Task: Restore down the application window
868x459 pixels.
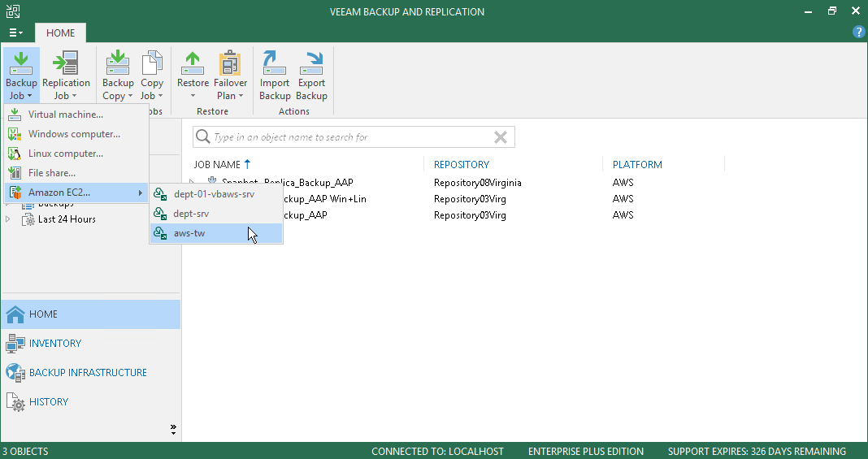Action: (x=832, y=11)
